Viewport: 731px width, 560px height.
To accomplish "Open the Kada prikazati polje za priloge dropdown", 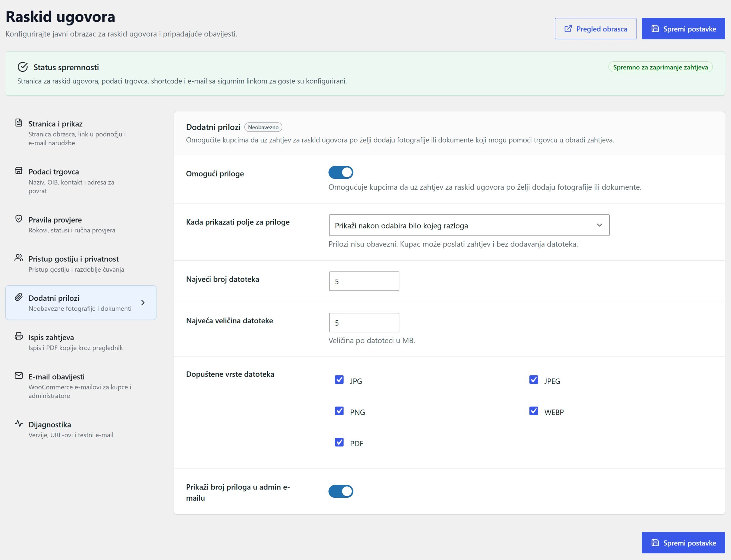I will tap(469, 225).
